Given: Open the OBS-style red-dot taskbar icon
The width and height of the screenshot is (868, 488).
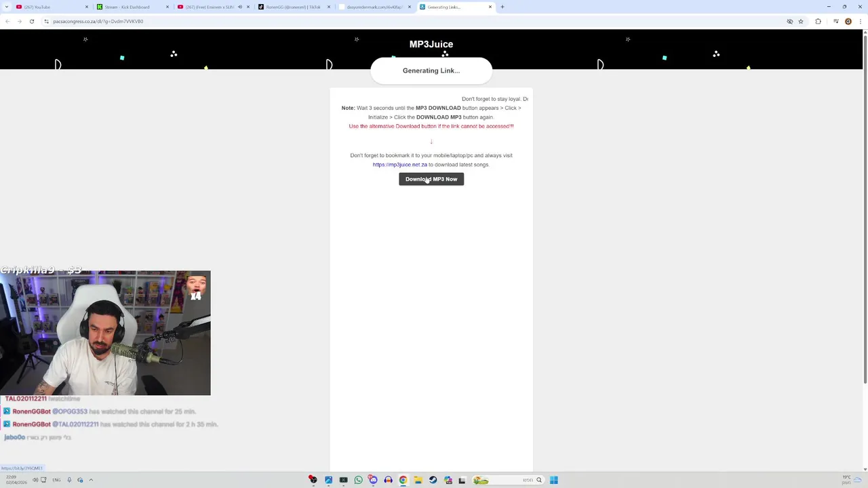Looking at the screenshot, I should click(x=313, y=480).
